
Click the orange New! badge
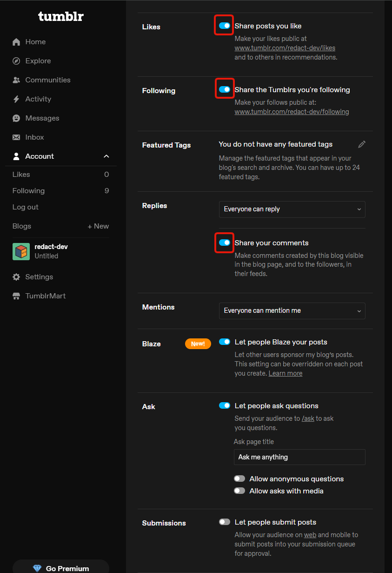[198, 344]
